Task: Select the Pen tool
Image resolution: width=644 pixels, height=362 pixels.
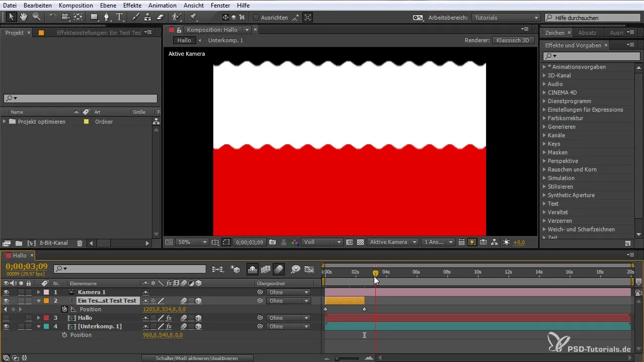Action: tap(107, 17)
